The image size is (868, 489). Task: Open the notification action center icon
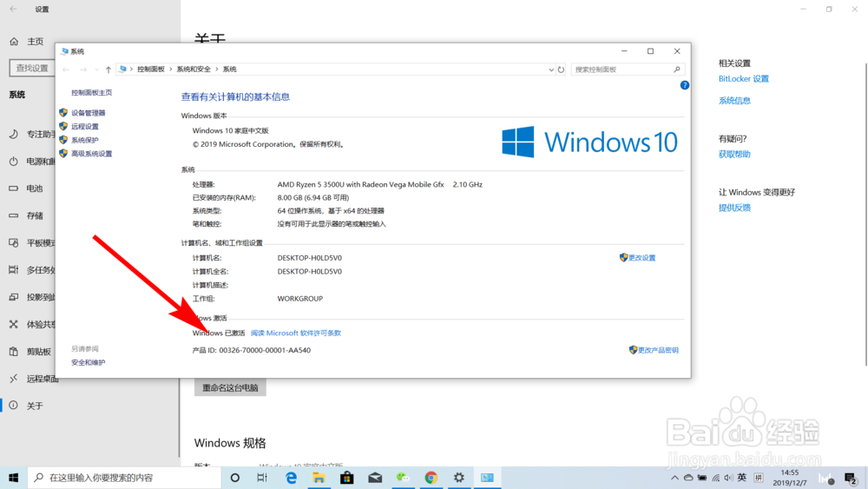(x=851, y=478)
